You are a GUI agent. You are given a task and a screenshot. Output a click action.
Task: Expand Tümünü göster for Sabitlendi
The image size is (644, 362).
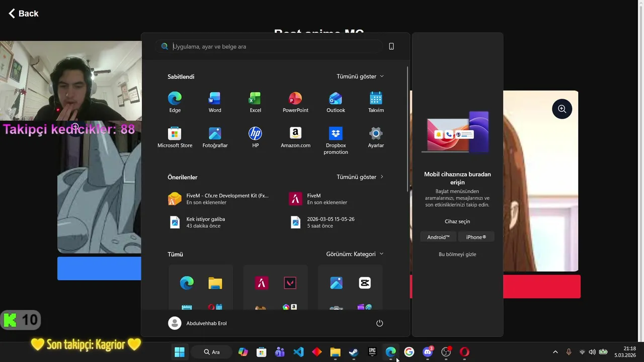pyautogui.click(x=360, y=76)
